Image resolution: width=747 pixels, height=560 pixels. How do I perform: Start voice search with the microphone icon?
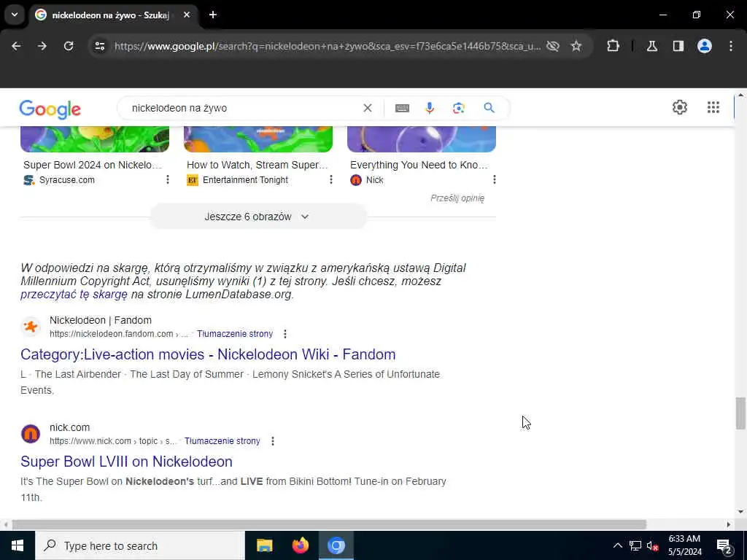tap(430, 108)
